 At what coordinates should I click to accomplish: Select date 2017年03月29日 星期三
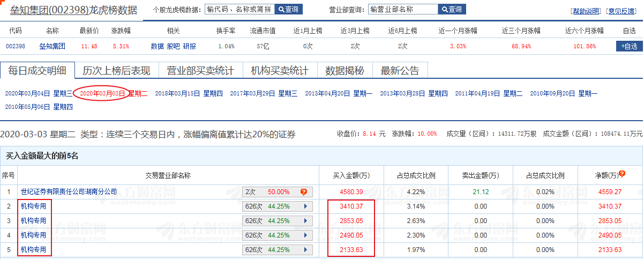(264, 93)
